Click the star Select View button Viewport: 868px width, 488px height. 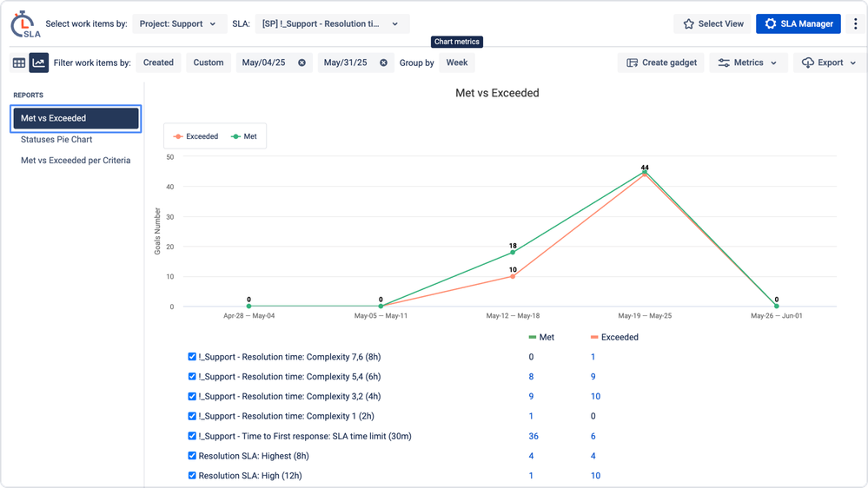click(x=712, y=24)
